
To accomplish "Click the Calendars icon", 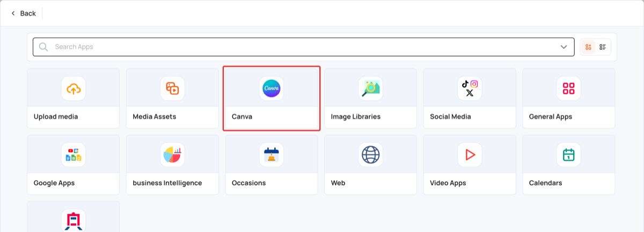I will tap(569, 155).
